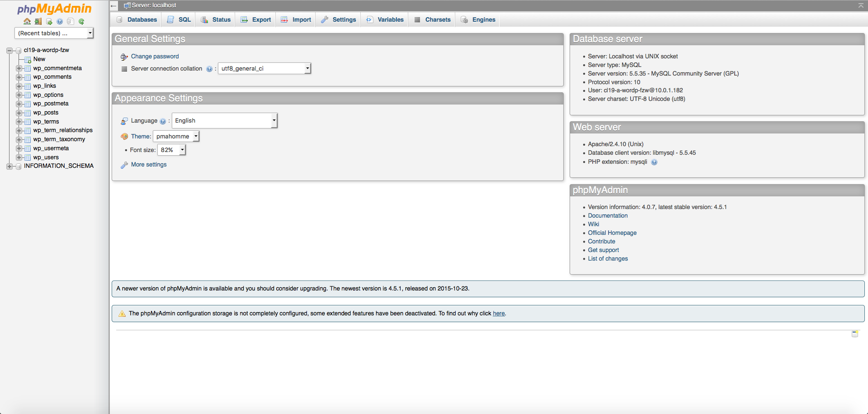Open the Recent tables dropdown
Image resolution: width=868 pixels, height=414 pixels.
tap(54, 33)
